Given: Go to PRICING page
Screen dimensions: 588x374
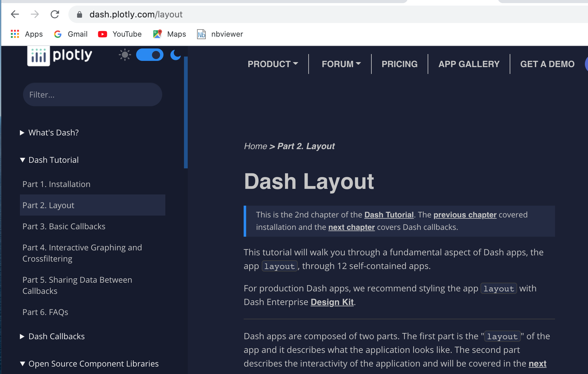Looking at the screenshot, I should (400, 64).
